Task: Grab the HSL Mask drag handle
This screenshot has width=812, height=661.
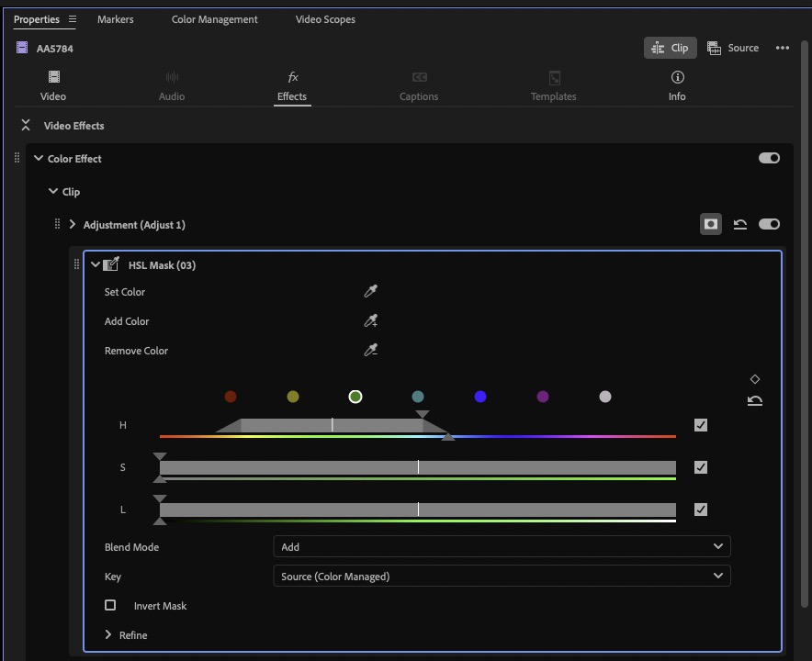Action: point(76,264)
